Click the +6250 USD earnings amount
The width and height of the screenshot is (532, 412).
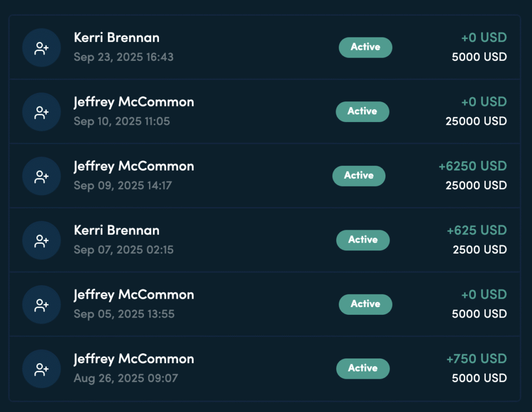pyautogui.click(x=472, y=166)
